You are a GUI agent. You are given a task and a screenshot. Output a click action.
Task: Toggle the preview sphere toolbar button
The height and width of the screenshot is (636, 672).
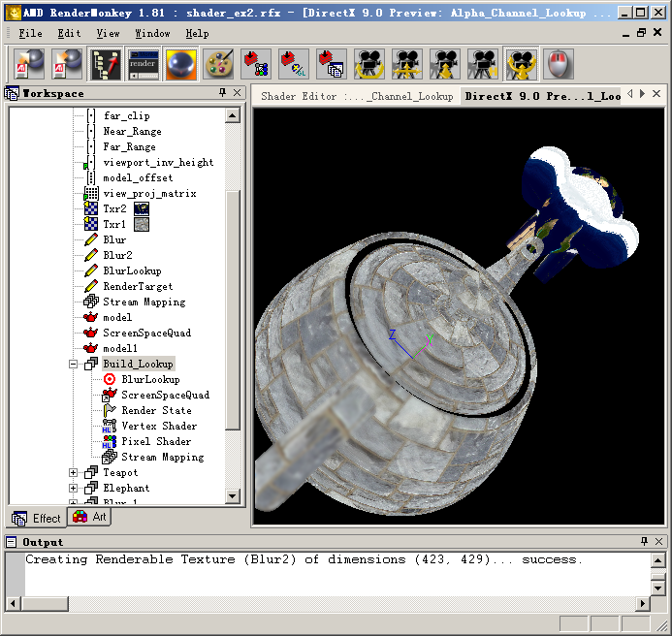coord(180,64)
